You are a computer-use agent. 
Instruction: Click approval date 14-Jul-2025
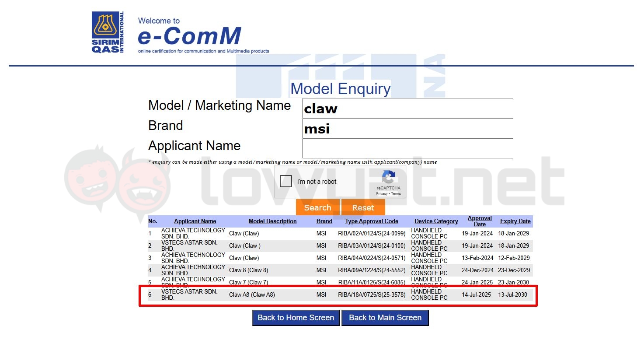[477, 295]
